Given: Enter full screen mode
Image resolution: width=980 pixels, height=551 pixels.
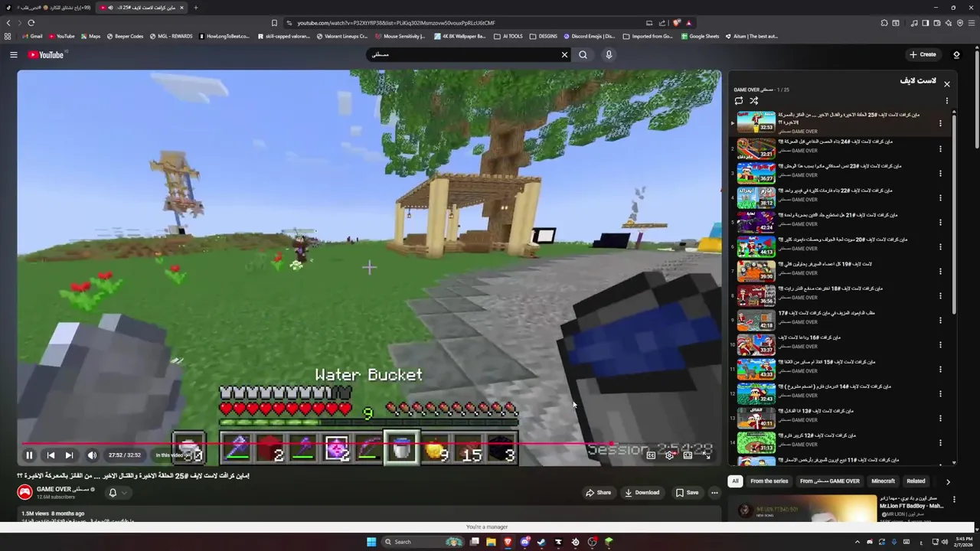Looking at the screenshot, I should point(706,455).
